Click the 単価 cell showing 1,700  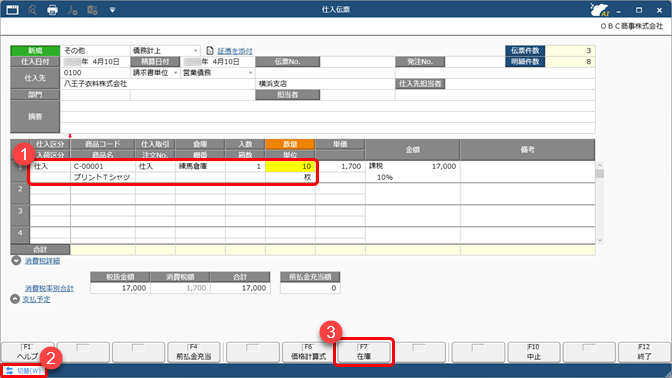tap(340, 166)
